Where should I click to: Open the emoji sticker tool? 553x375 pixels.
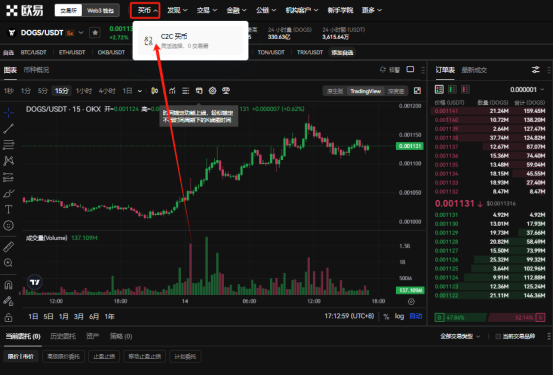(8, 225)
